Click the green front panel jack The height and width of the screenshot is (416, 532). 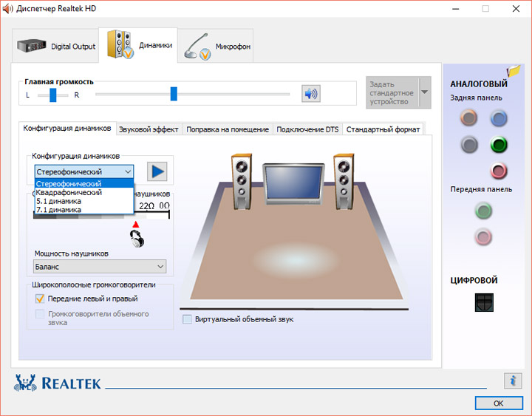click(483, 211)
